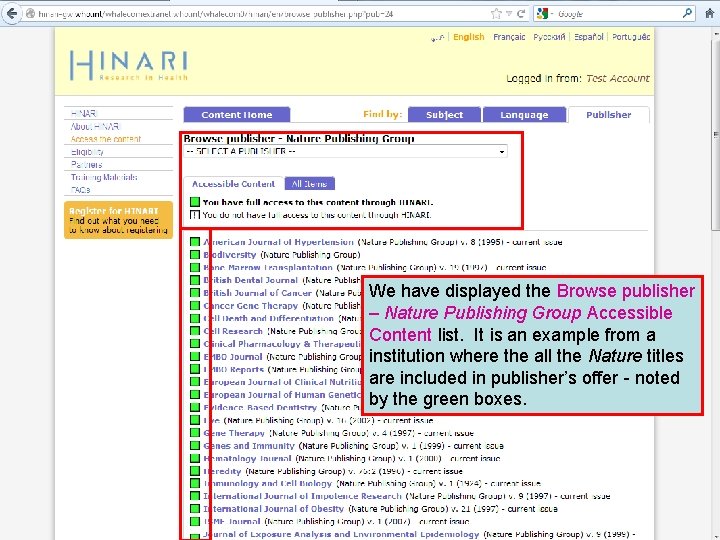The width and height of the screenshot is (720, 540).
Task: Expand the URL bar history dropdown arrow
Action: tap(509, 14)
